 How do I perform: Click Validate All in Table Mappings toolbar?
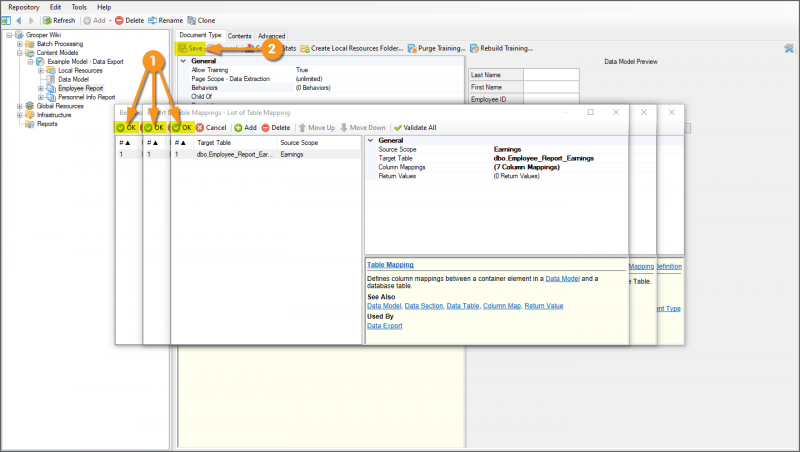coord(415,128)
